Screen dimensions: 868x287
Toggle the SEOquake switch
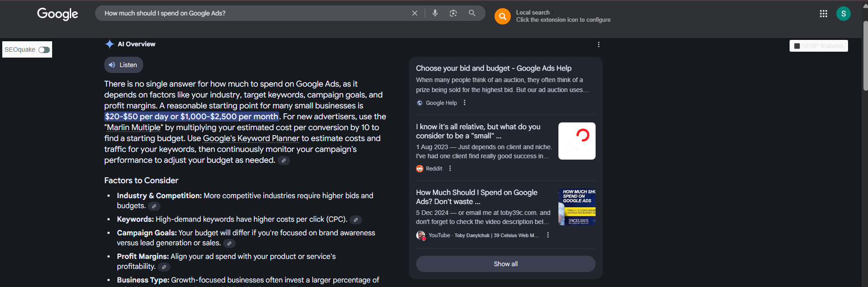click(x=44, y=50)
